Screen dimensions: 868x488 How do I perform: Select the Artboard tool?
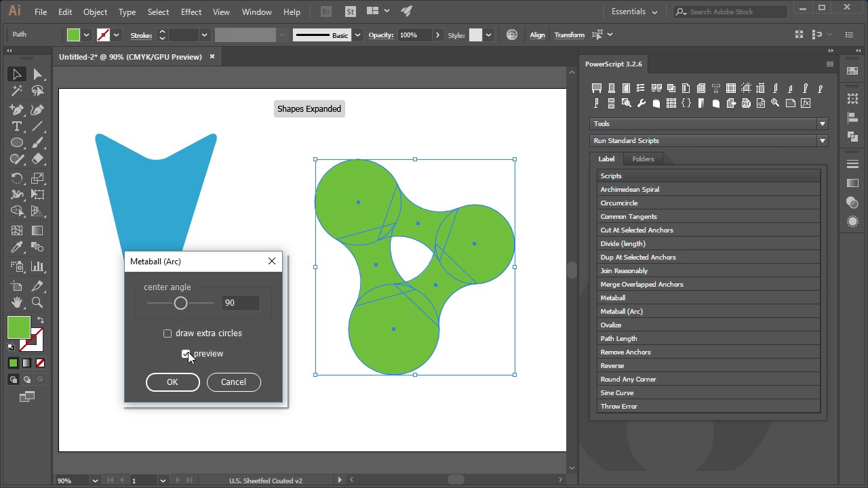pos(17,286)
